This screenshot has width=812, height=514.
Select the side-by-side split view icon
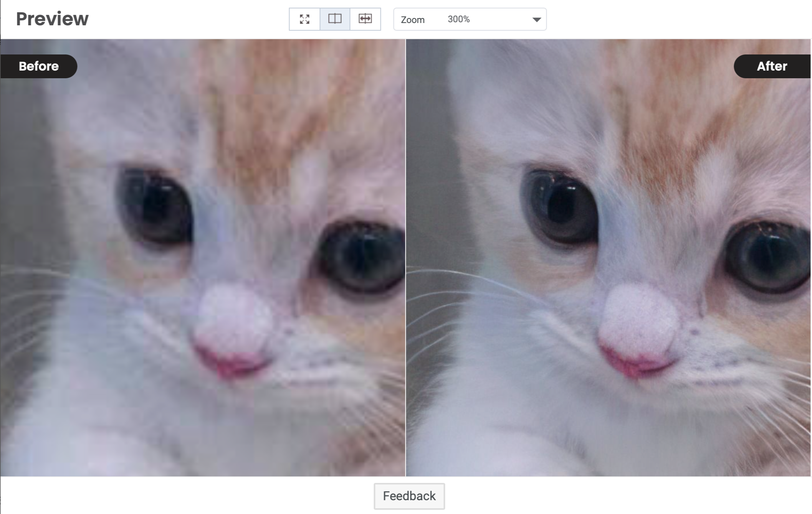tap(335, 19)
